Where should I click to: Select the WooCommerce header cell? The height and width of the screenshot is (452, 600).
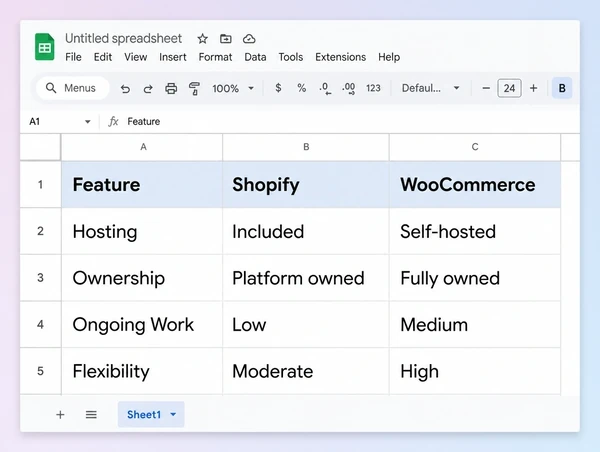(x=475, y=185)
